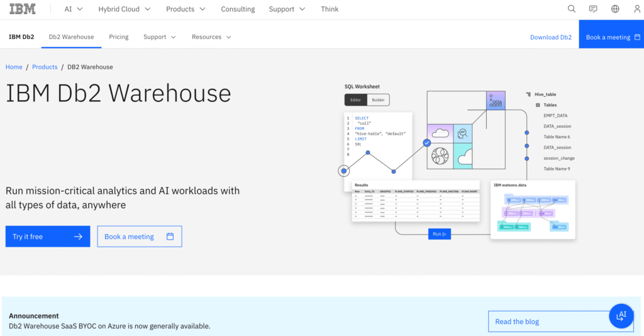
Task: Expand the Products menu
Action: coord(186,9)
